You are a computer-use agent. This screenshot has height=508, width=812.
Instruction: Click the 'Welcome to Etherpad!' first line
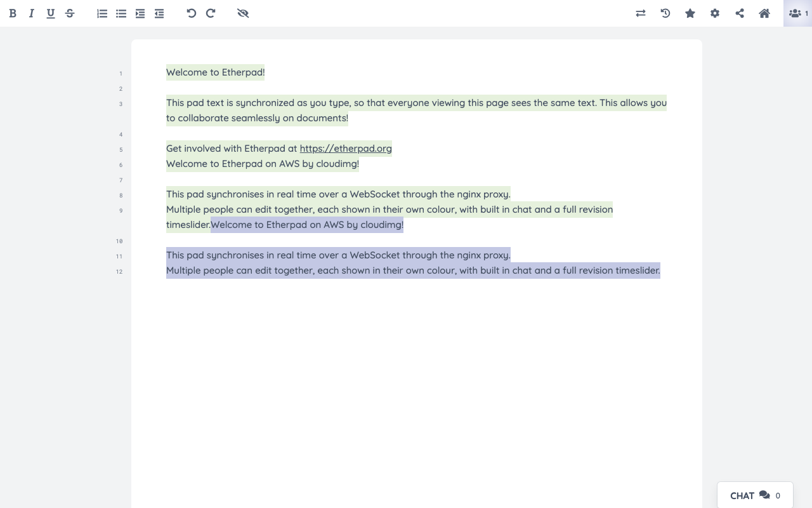click(x=216, y=72)
